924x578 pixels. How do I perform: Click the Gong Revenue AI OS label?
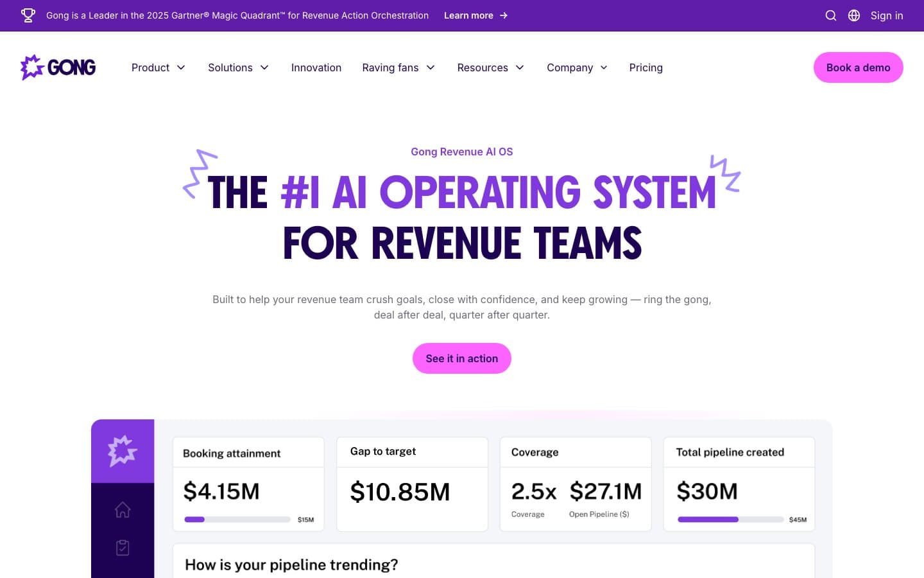(462, 152)
